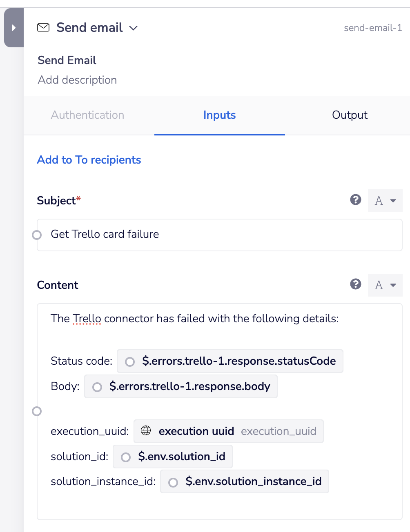Viewport: 410px width, 532px height.
Task: Expand the collapsed side panel arrow
Action: point(13,28)
